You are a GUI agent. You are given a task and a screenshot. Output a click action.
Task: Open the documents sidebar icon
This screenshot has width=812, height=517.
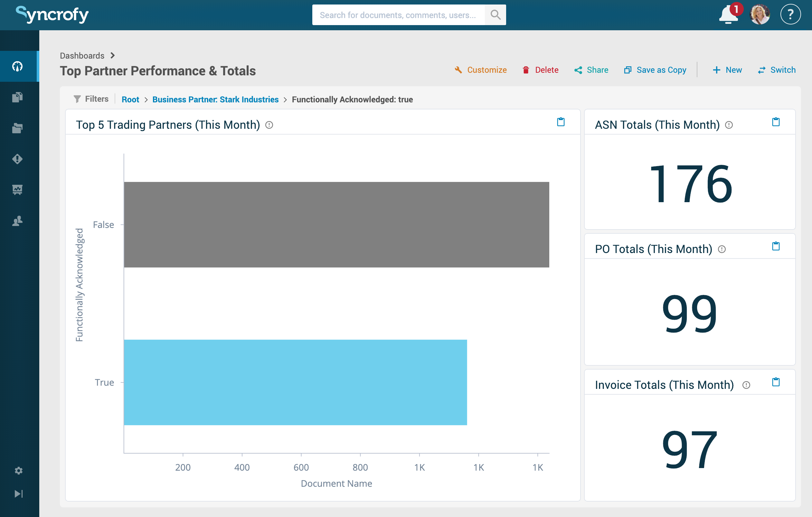tap(17, 97)
